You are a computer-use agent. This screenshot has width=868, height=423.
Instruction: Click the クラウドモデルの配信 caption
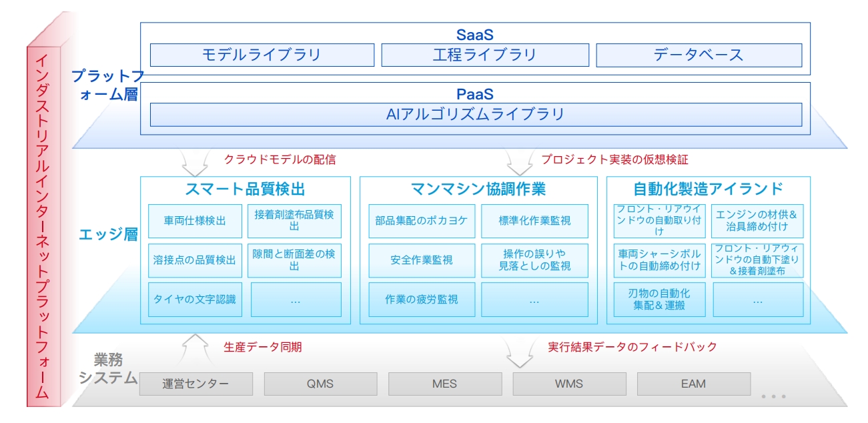pyautogui.click(x=280, y=160)
